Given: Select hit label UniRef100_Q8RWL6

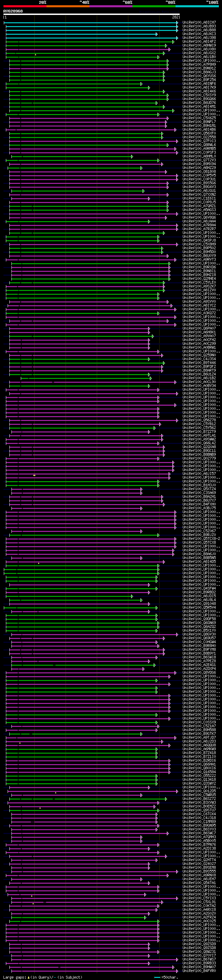Looking at the screenshot, I should point(199,145).
